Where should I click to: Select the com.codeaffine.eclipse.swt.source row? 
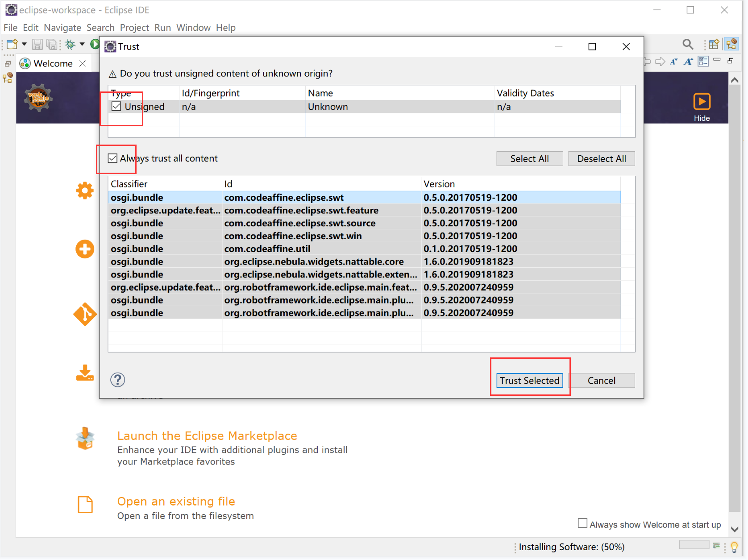[x=364, y=223]
